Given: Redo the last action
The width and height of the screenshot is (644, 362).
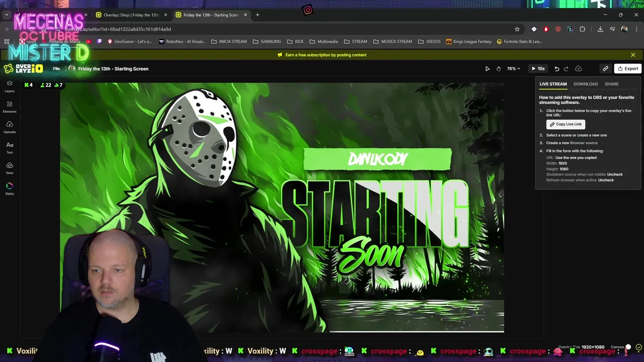Looking at the screenshot, I should click(x=566, y=69).
